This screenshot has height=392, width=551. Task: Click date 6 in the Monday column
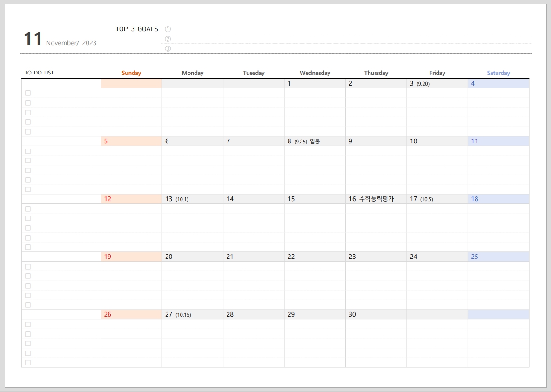[x=193, y=142]
